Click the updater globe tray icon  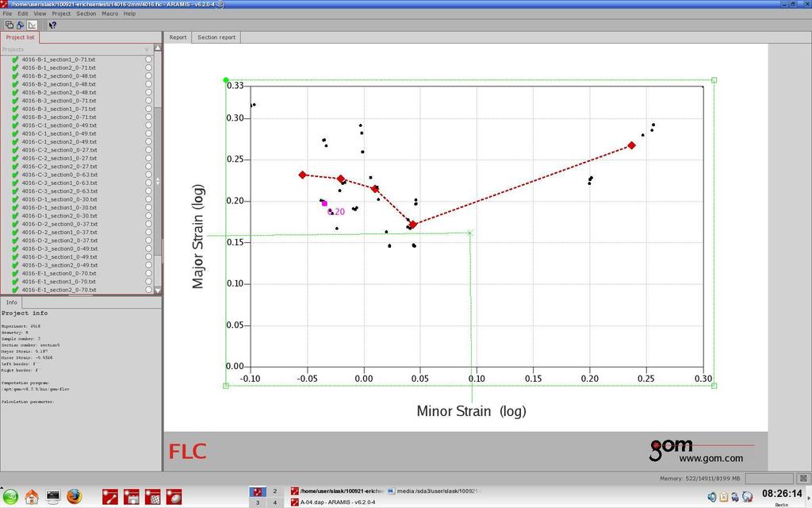click(x=747, y=497)
